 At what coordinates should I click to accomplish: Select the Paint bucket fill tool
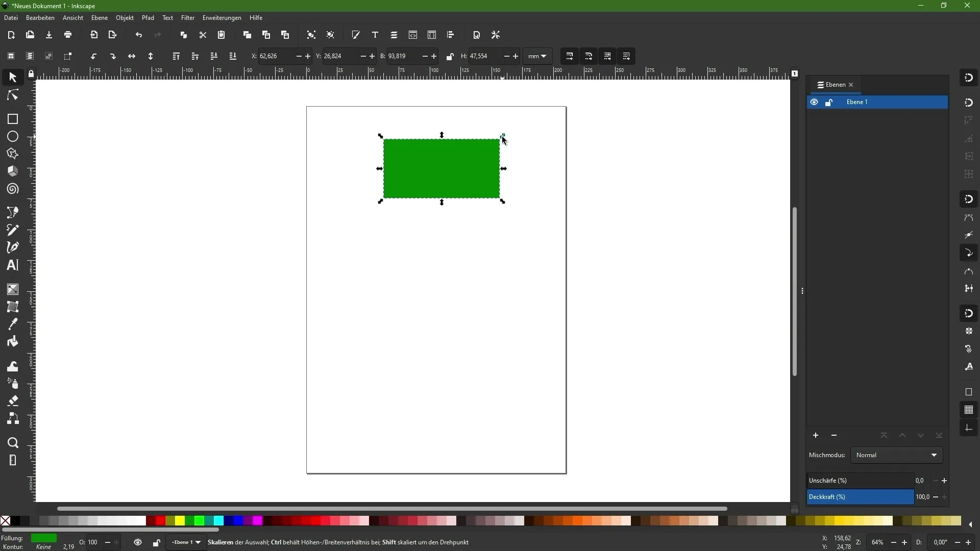point(13,341)
